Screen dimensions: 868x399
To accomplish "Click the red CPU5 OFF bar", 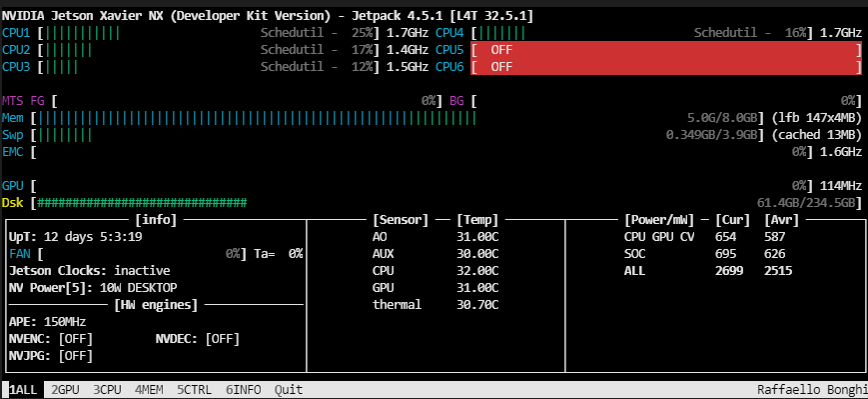I will tap(666, 50).
